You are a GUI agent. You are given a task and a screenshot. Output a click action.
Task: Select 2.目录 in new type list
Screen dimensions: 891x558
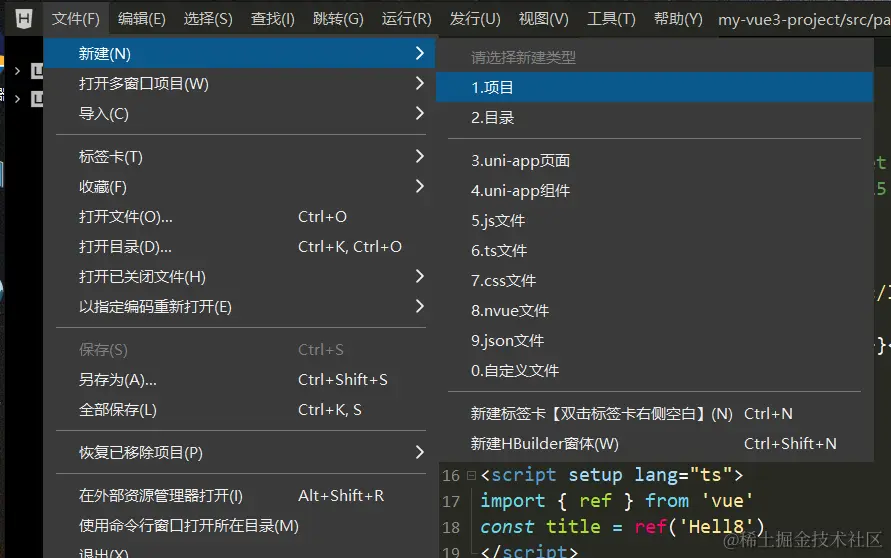[x=655, y=118]
